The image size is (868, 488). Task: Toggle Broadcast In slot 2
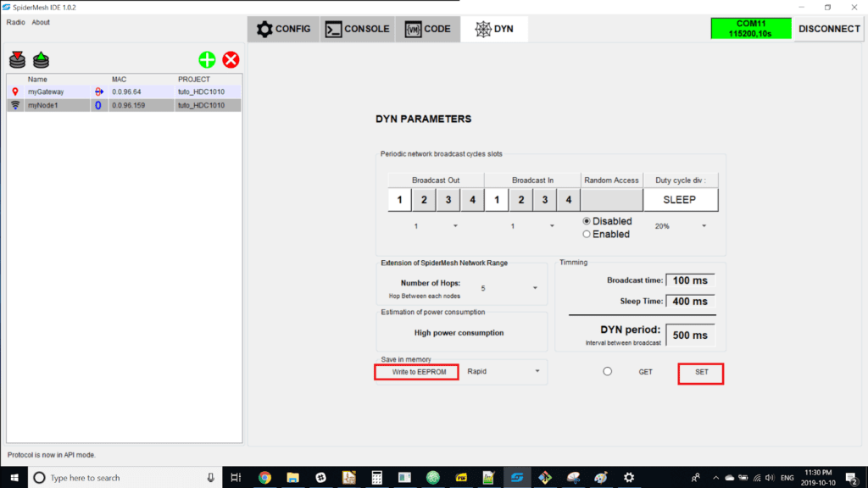tap(521, 200)
